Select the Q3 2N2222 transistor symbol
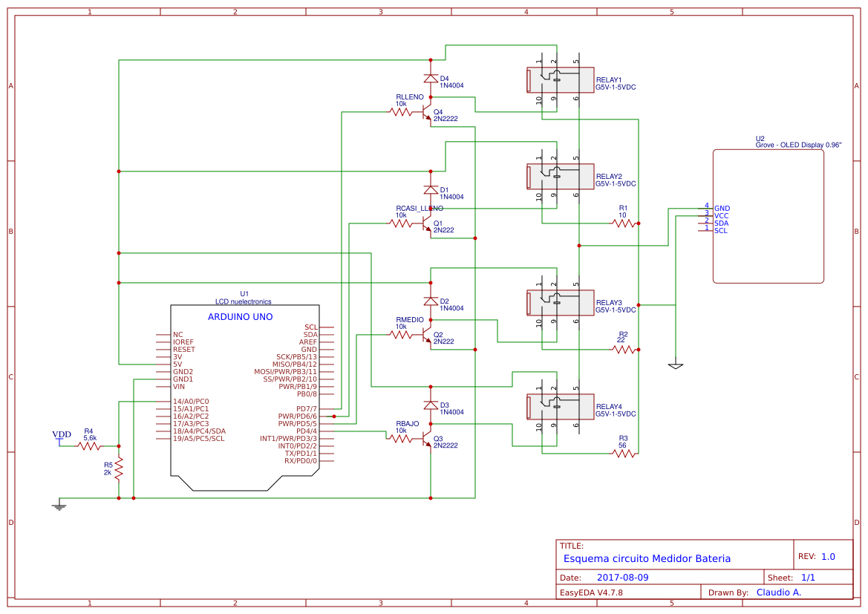The height and width of the screenshot is (614, 868). point(425,440)
